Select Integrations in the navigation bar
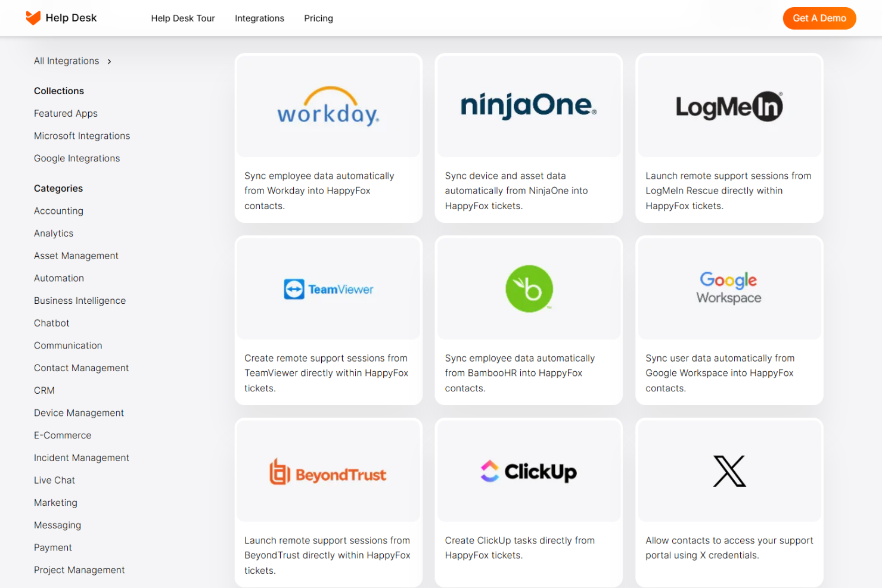Screen dimensions: 882x588 260,18
